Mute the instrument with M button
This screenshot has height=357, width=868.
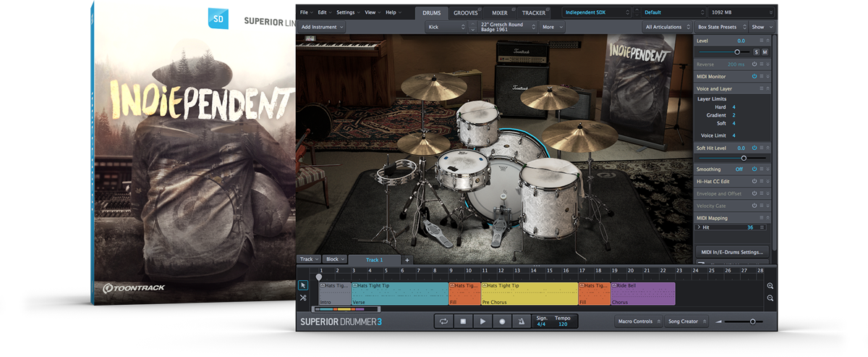point(765,52)
